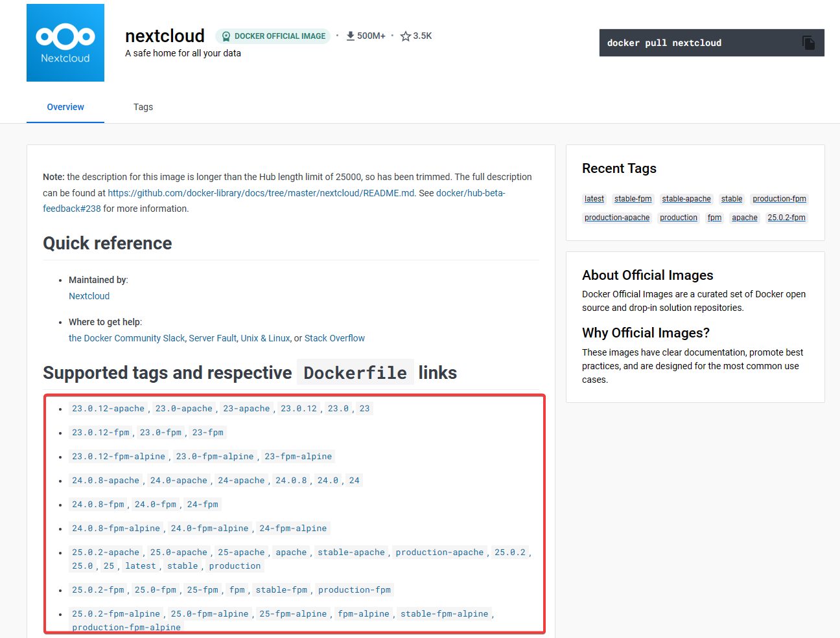This screenshot has height=638, width=840.
Task: Click the docker pull nextcloud command text
Action: tap(664, 43)
